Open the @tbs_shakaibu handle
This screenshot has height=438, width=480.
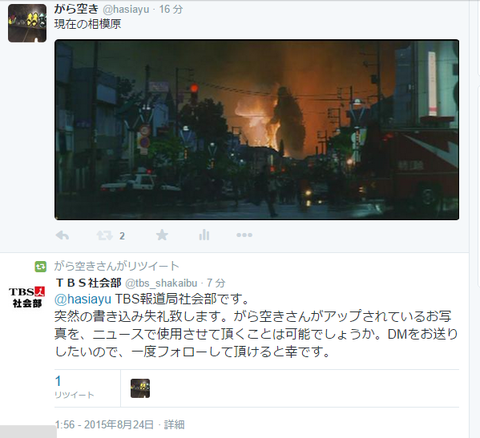tap(161, 283)
